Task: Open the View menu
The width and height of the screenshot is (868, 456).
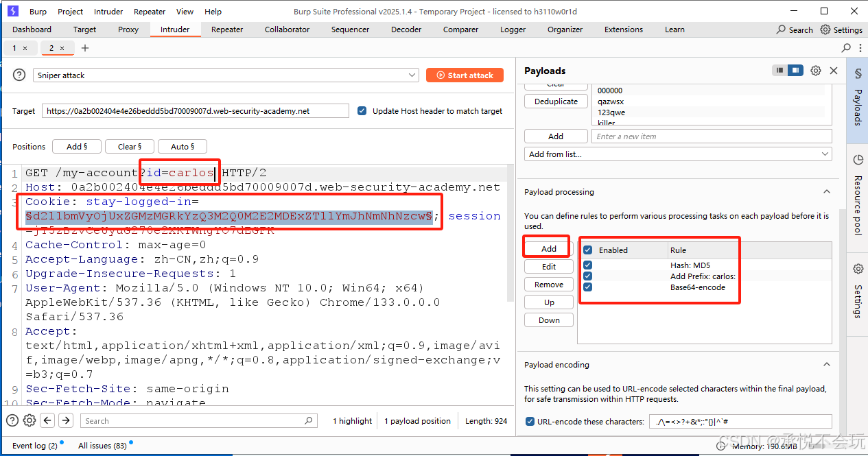Action: point(185,12)
